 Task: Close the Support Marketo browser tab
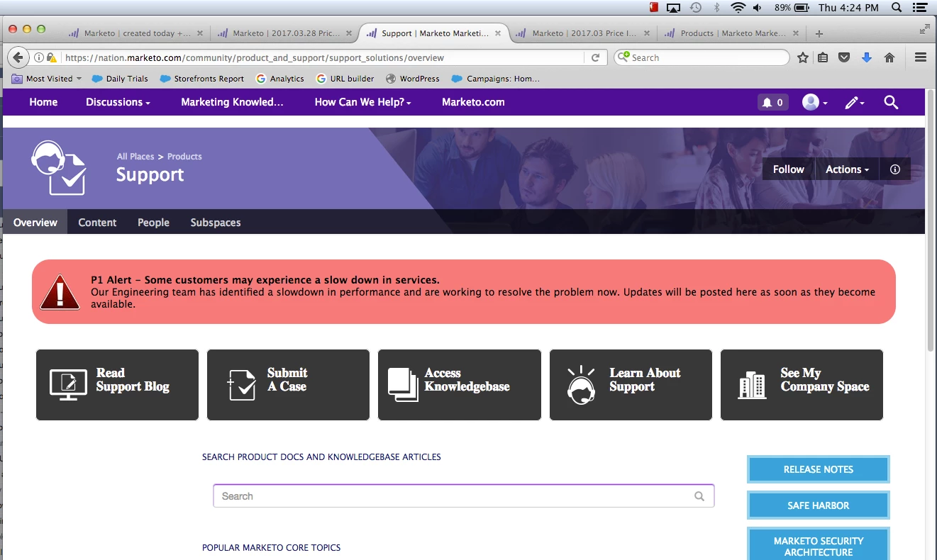(498, 33)
